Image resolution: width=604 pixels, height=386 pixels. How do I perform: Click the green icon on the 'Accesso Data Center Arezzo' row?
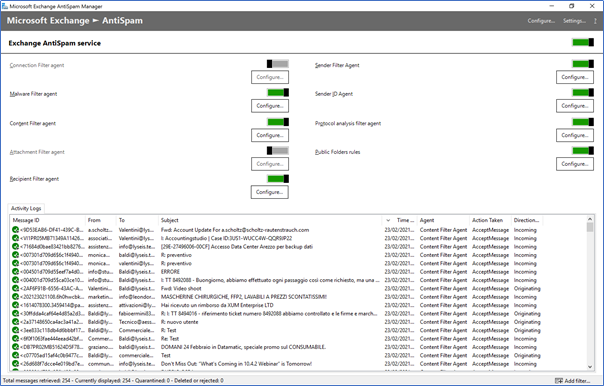[15, 247]
